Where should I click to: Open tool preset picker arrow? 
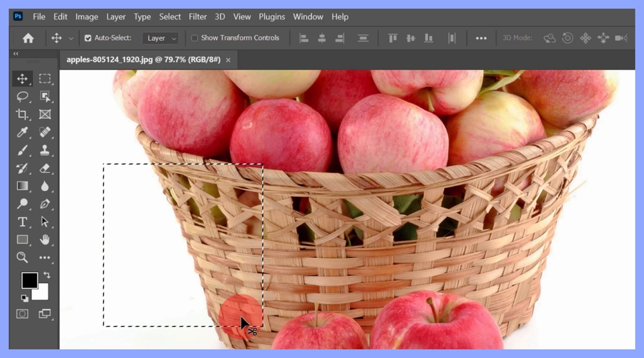pos(71,39)
